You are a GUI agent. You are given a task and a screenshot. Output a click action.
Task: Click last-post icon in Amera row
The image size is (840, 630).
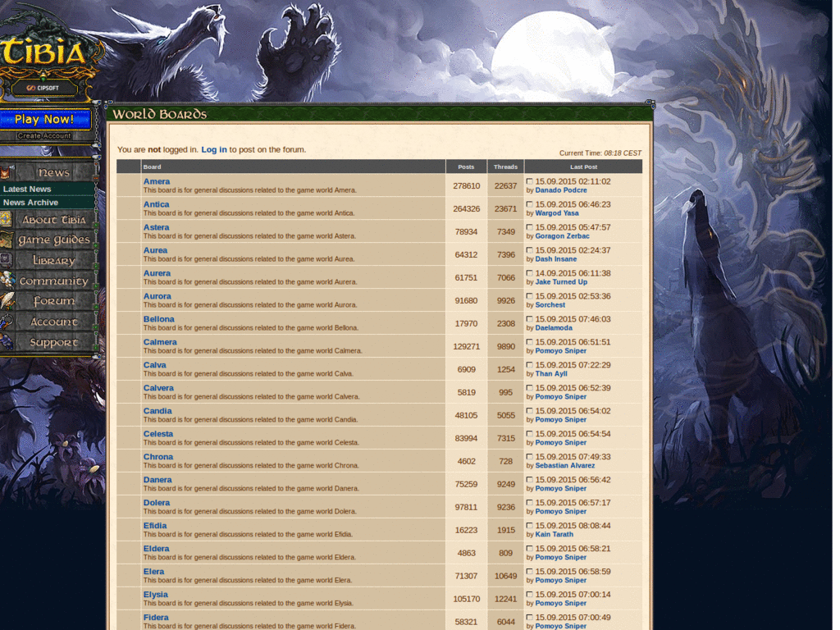click(530, 181)
